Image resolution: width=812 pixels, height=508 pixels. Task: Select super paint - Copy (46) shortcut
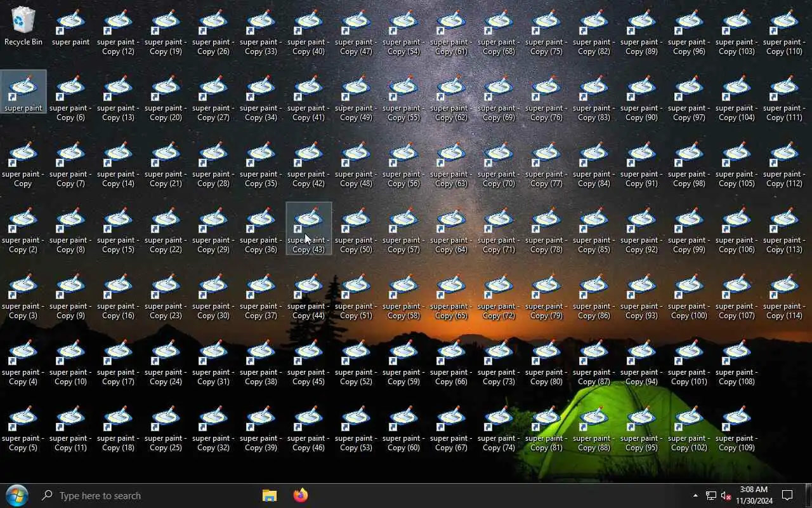[x=309, y=428]
